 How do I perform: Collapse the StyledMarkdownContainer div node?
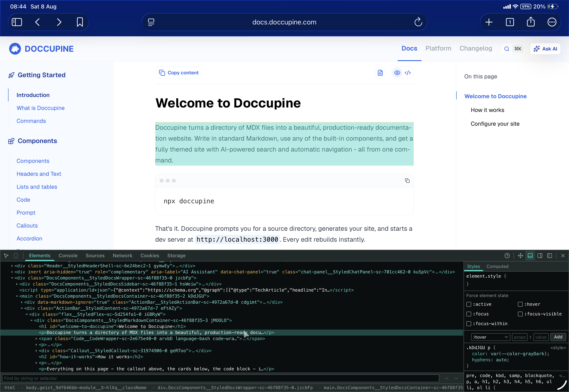pyautogui.click(x=32, y=320)
